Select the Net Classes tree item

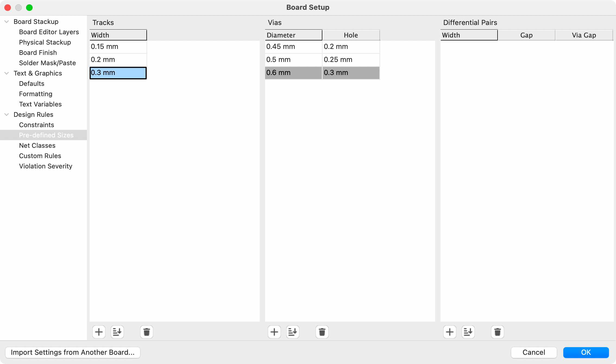click(x=37, y=146)
